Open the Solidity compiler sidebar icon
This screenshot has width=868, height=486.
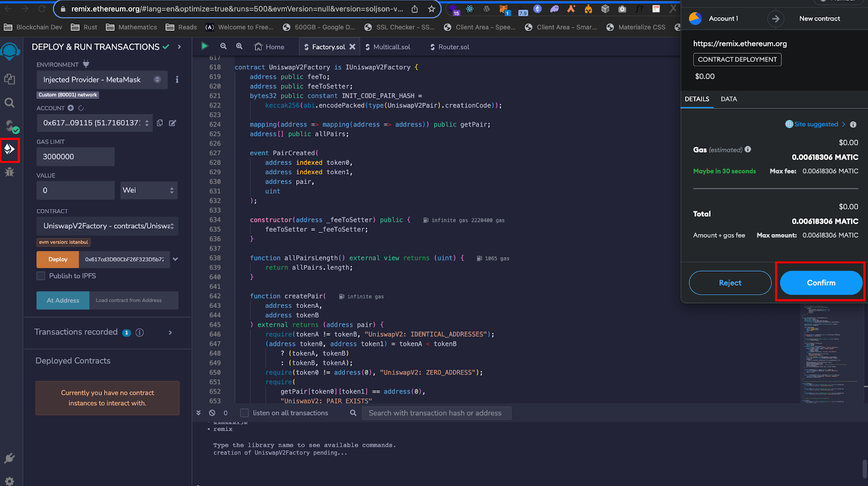coord(11,127)
